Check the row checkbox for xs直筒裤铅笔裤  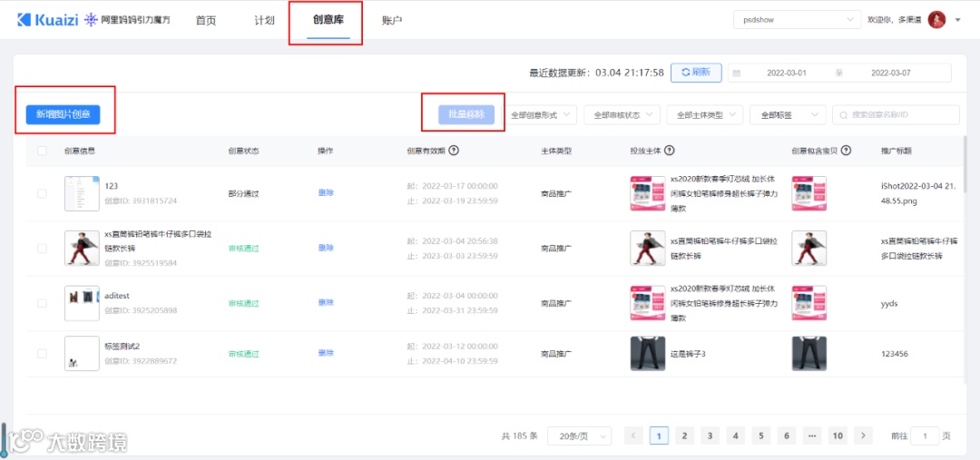(42, 248)
